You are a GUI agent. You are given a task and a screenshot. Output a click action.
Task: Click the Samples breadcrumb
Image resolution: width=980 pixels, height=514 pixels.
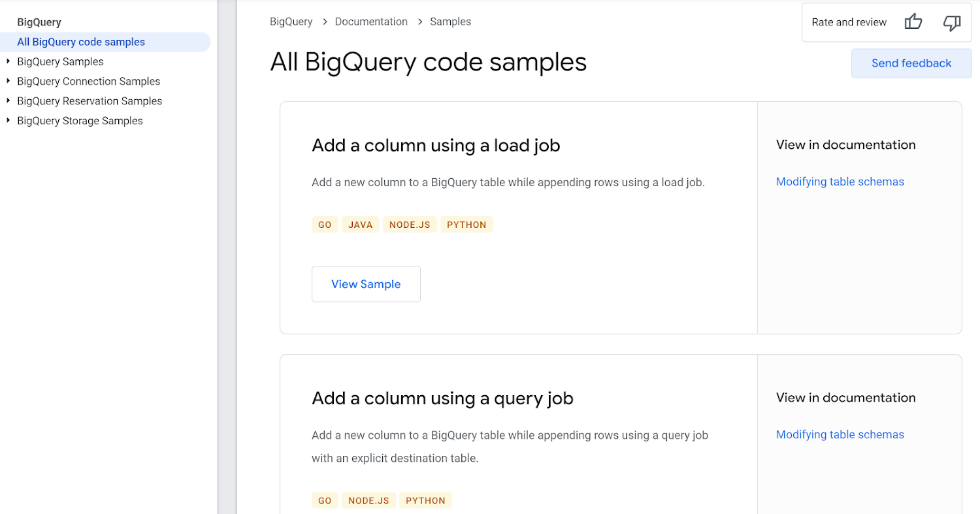coord(450,22)
